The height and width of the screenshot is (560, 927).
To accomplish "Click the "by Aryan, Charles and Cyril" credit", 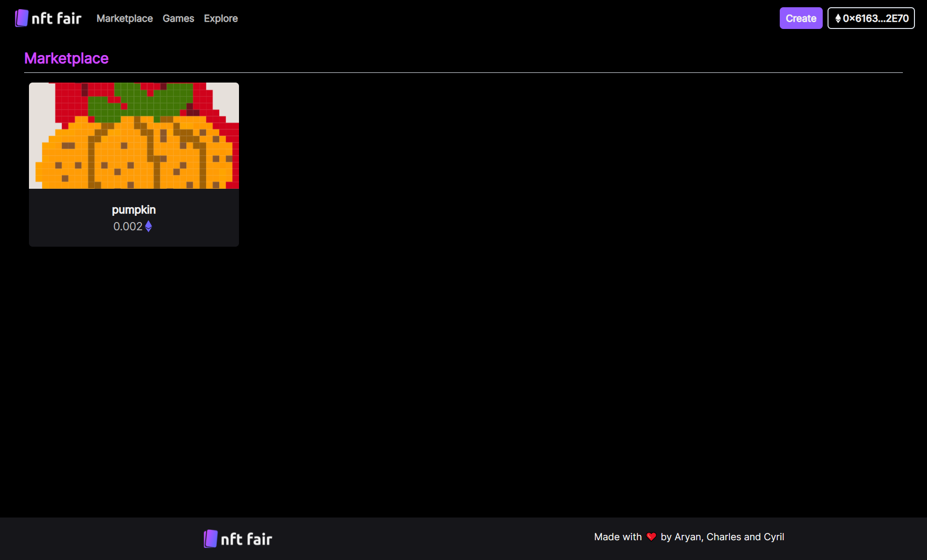I will click(722, 537).
